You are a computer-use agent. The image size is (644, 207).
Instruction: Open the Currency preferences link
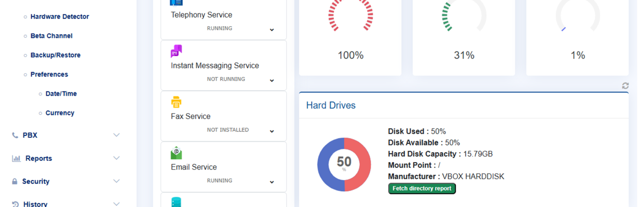point(60,113)
